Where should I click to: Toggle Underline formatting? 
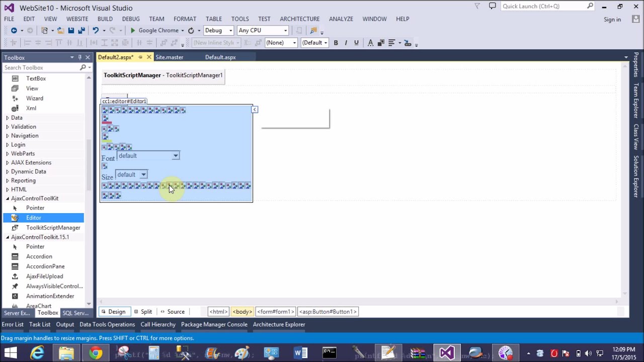pos(356,43)
